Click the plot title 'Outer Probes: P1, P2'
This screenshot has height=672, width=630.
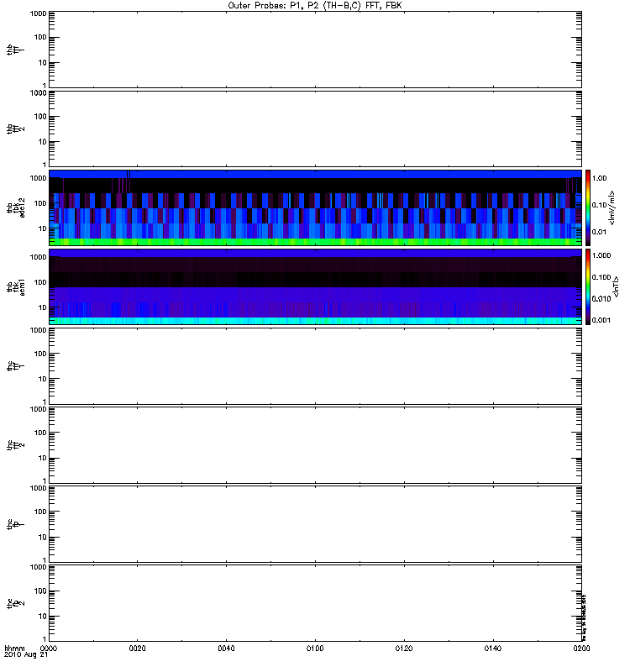click(x=315, y=5)
